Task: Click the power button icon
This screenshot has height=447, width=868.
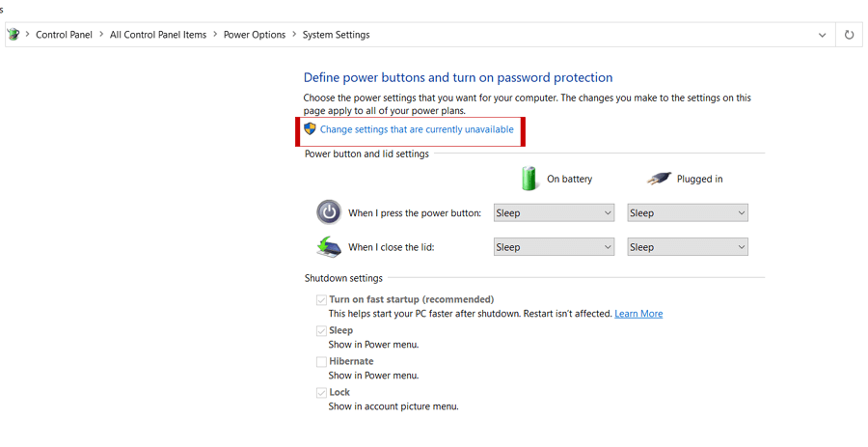Action: (x=329, y=212)
